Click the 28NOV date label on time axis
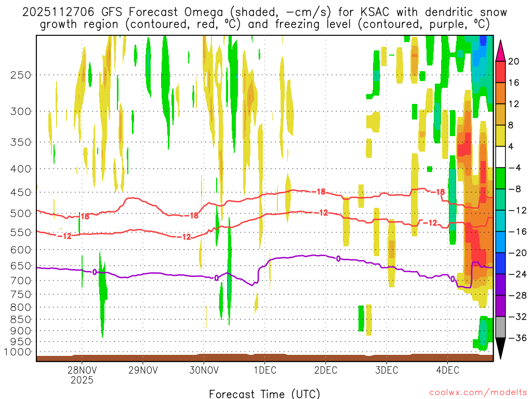Image resolution: width=532 pixels, height=399 pixels. pos(82,370)
